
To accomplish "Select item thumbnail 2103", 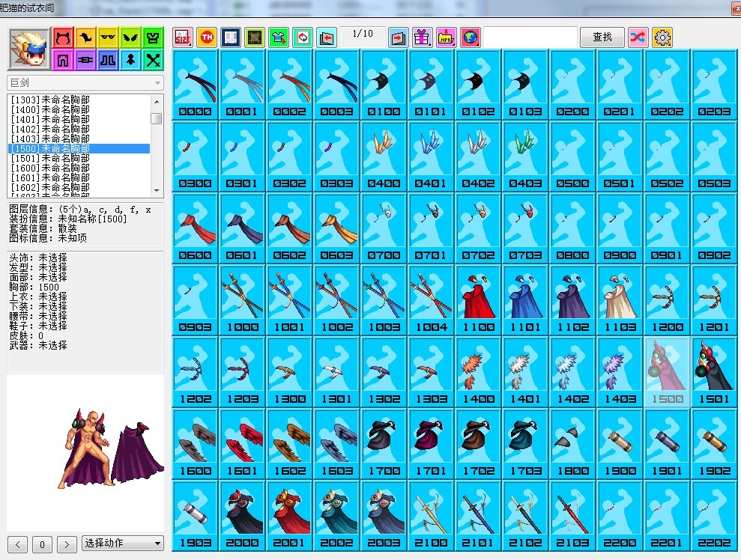I will (x=572, y=516).
